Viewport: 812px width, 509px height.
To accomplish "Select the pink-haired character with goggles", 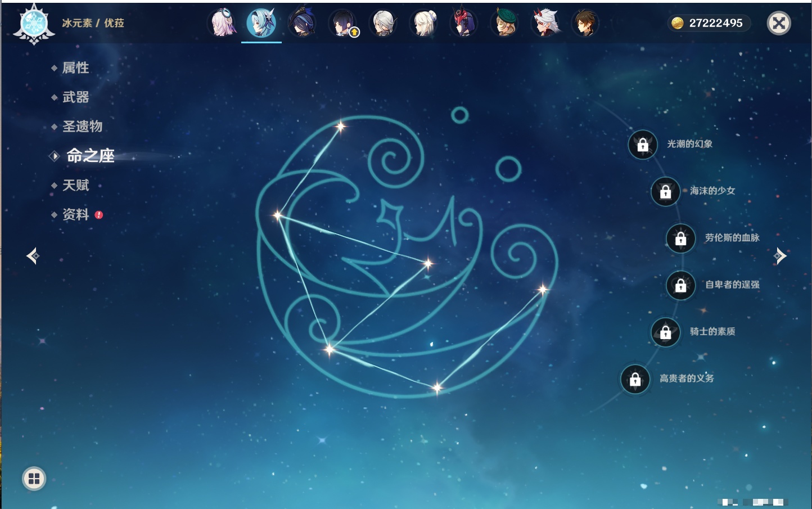I will 222,23.
